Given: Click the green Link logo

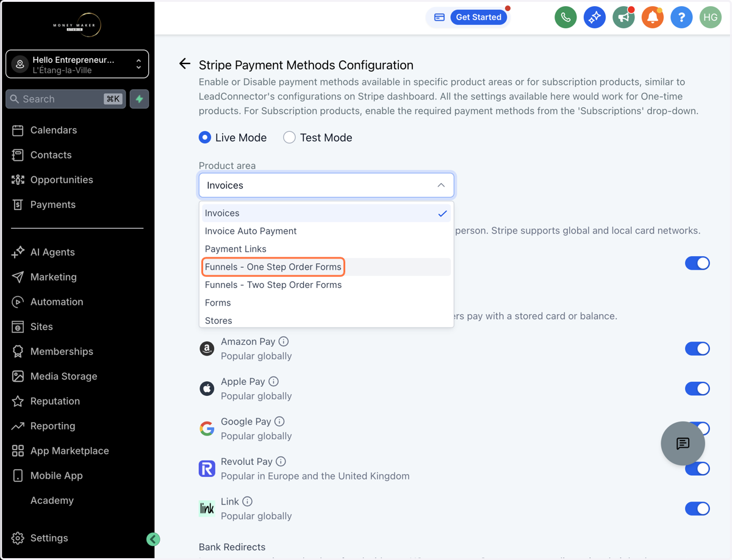Looking at the screenshot, I should (207, 509).
